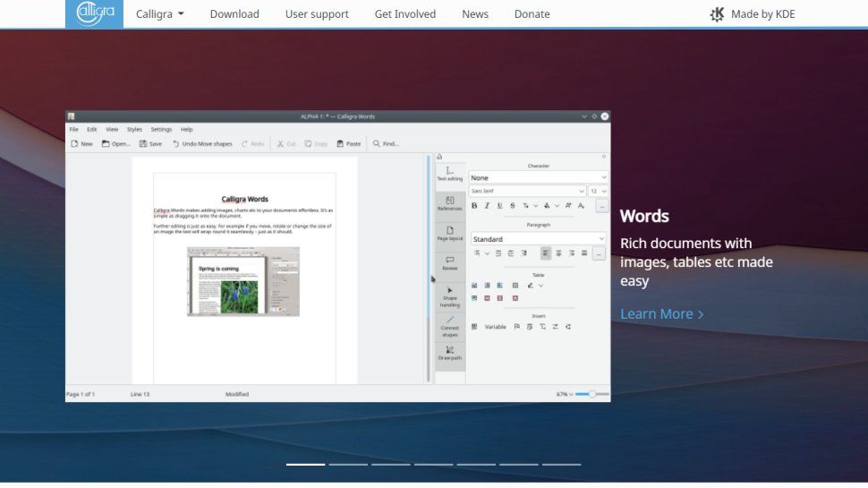
Task: Click the Paste toolbar button
Action: click(x=349, y=143)
